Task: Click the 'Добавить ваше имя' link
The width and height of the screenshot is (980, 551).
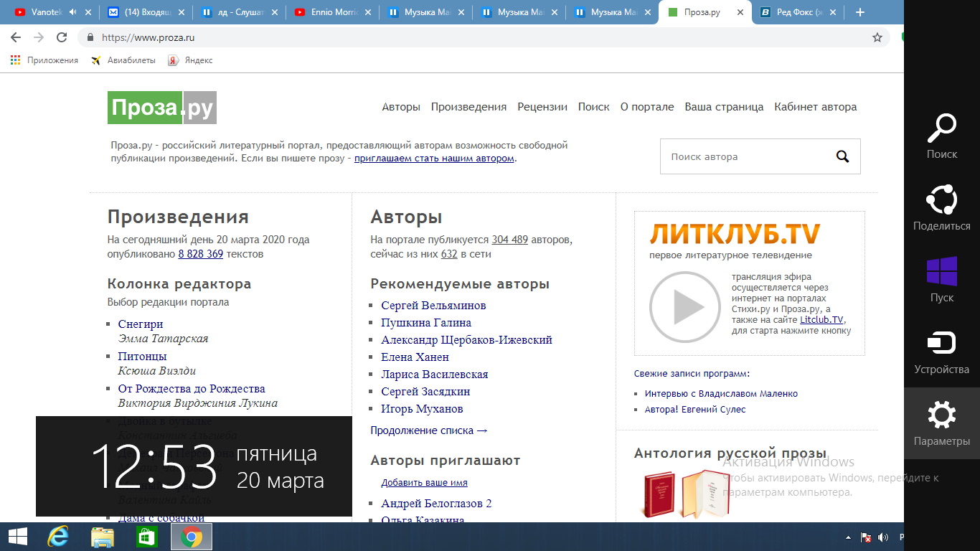Action: click(425, 483)
